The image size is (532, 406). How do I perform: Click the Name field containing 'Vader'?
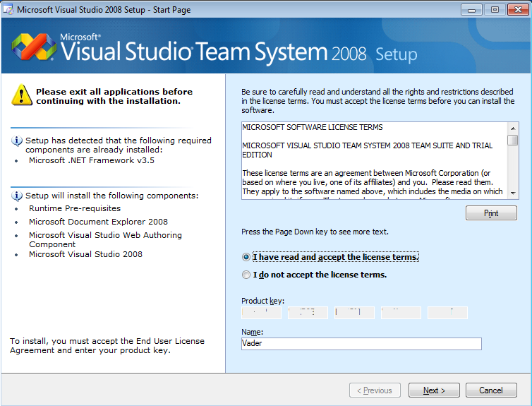(361, 344)
